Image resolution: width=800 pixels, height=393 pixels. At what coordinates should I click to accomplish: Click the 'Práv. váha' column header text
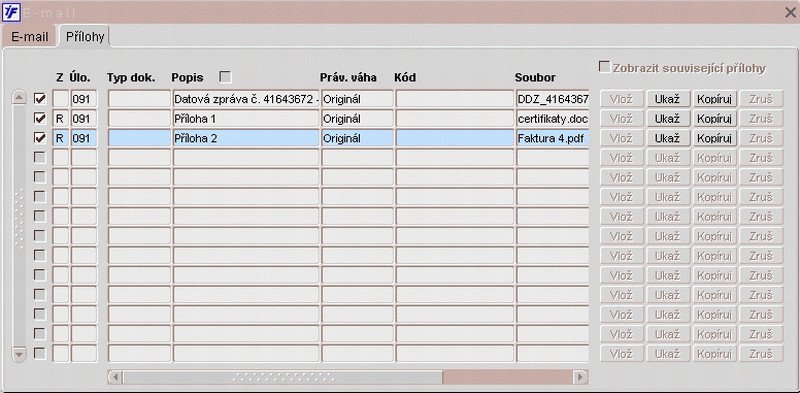click(x=348, y=78)
